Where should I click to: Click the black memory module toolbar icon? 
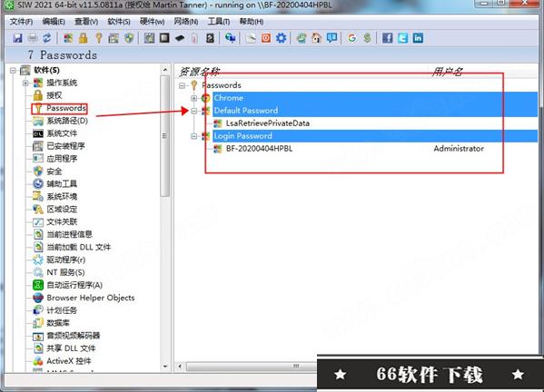point(180,38)
